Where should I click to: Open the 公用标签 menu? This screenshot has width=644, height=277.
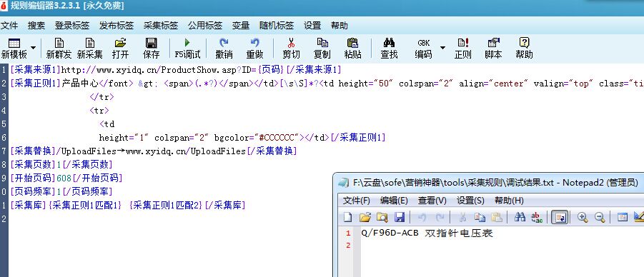pyautogui.click(x=205, y=26)
